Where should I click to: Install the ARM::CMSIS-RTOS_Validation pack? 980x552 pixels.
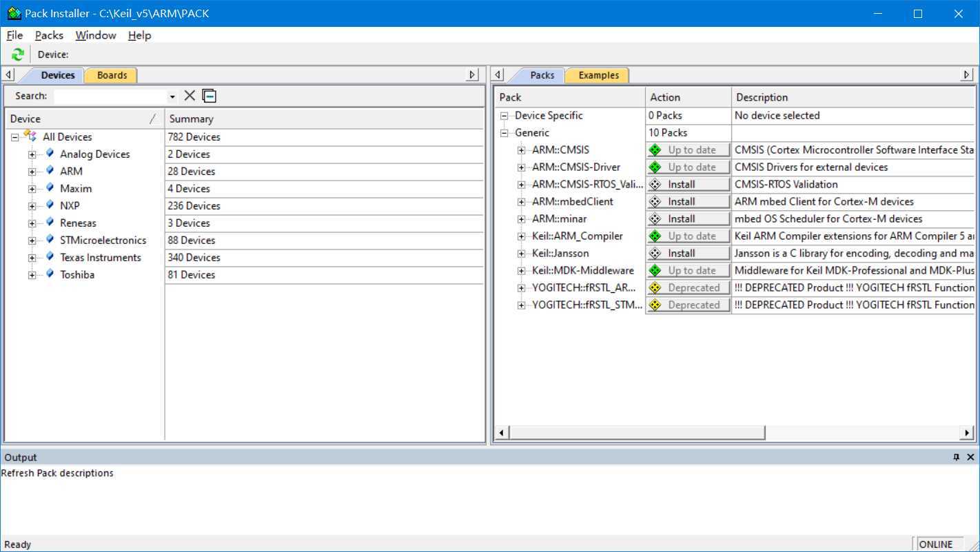pyautogui.click(x=688, y=184)
